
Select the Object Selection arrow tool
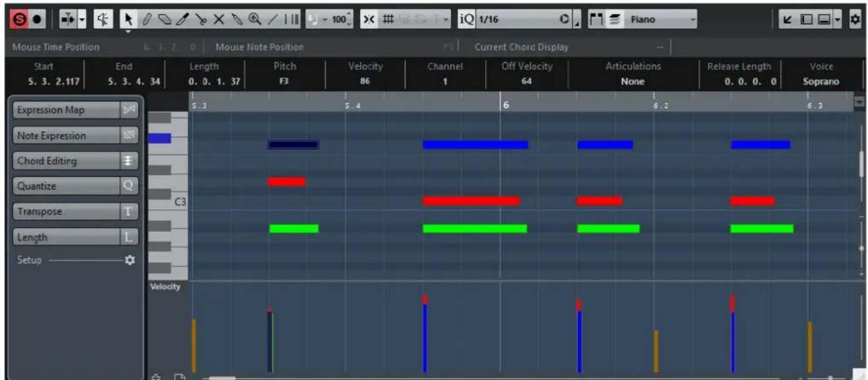127,19
